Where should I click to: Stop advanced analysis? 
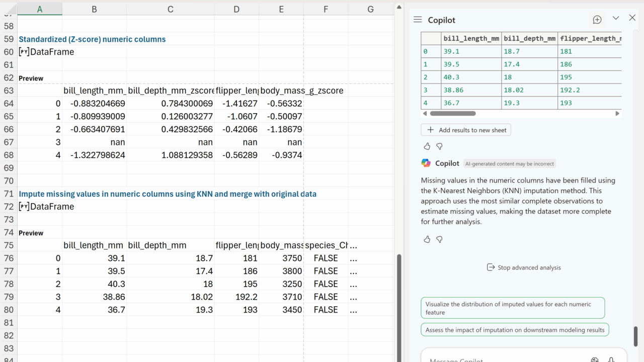pos(523,267)
